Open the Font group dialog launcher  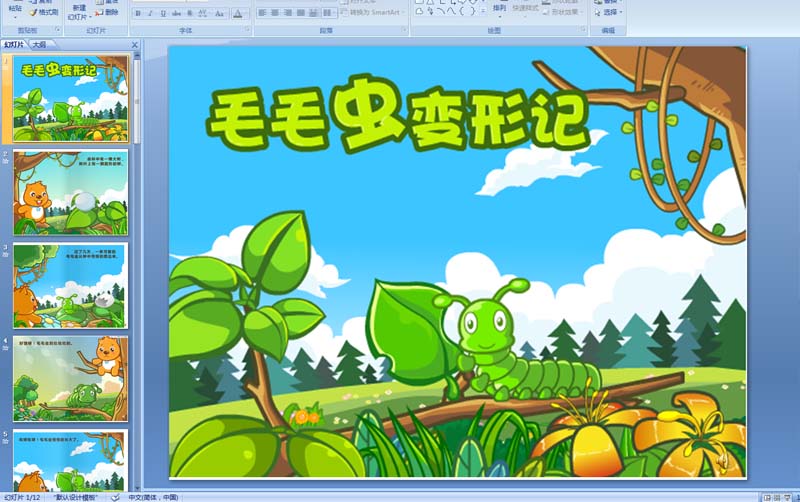[247, 31]
